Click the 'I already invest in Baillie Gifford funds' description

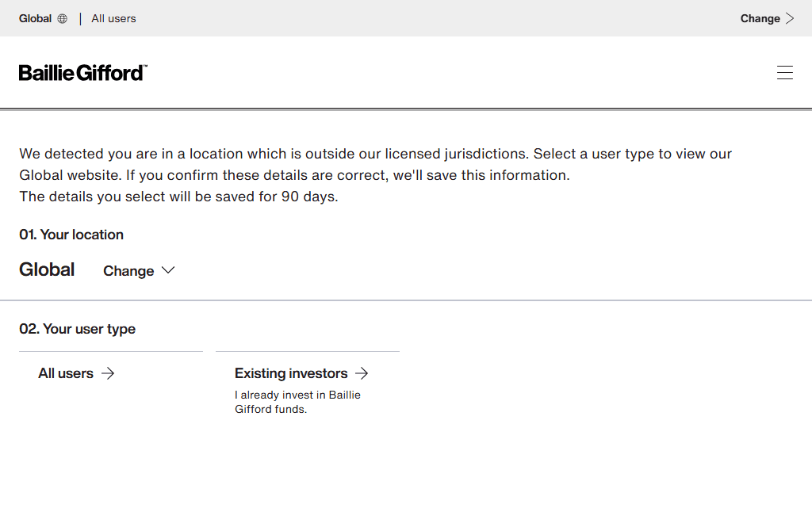297,402
